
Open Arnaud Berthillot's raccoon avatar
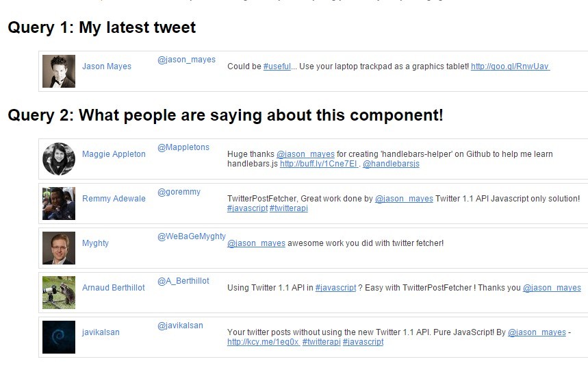click(59, 293)
